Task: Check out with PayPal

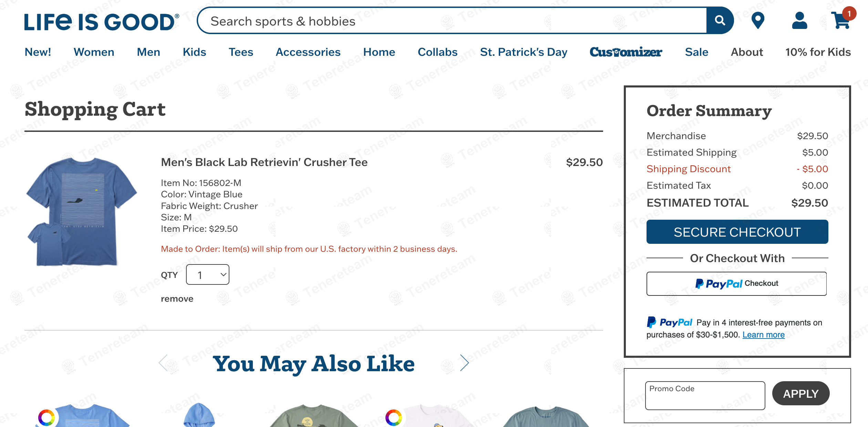Action: (x=736, y=284)
